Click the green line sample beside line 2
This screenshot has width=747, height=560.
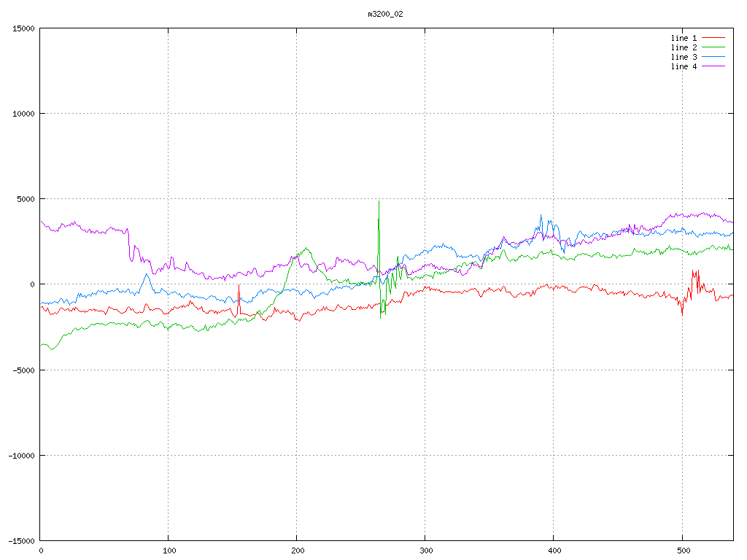point(713,47)
